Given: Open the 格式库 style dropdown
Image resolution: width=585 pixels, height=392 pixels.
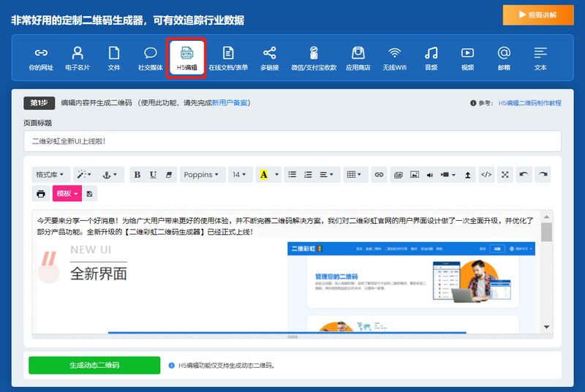Looking at the screenshot, I should pos(50,175).
